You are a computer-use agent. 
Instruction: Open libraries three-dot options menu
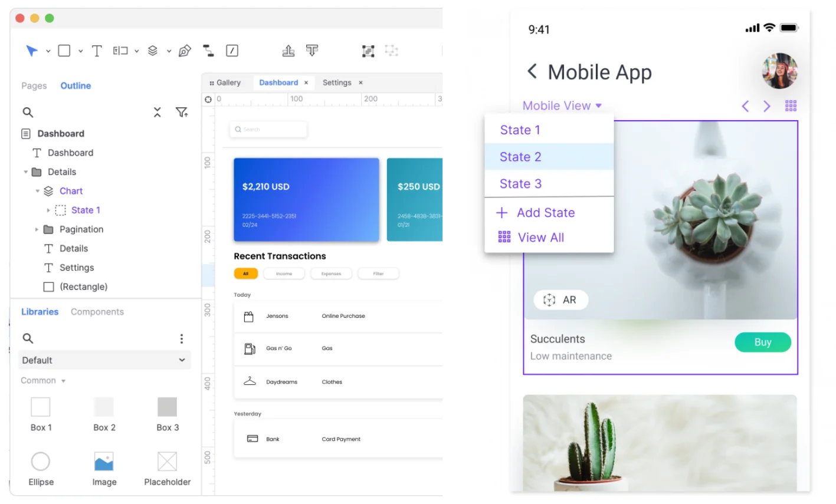tap(182, 338)
